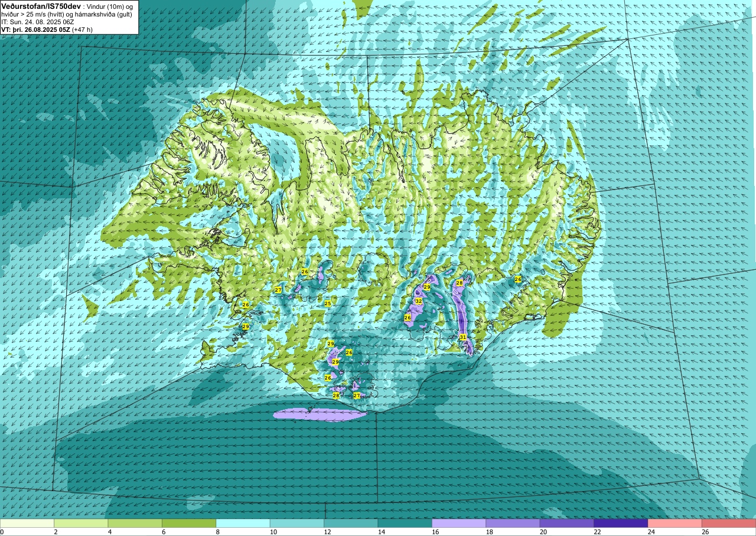The height and width of the screenshot is (536, 756).
Task: Click the 6–8 m/s olive green legend swatch
Action: pyautogui.click(x=189, y=523)
